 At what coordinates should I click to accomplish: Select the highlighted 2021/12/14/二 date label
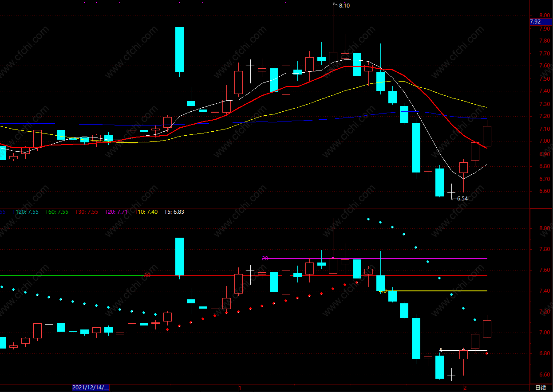(91, 388)
